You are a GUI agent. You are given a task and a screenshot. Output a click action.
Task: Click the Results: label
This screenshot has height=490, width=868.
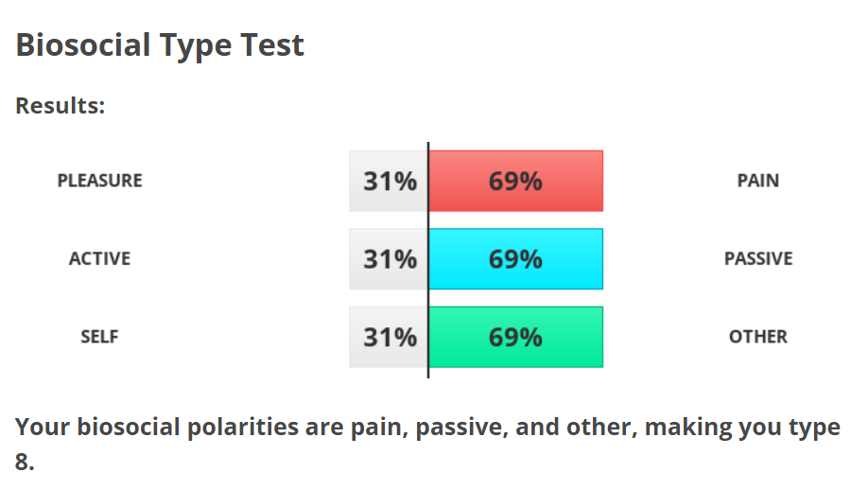[60, 105]
